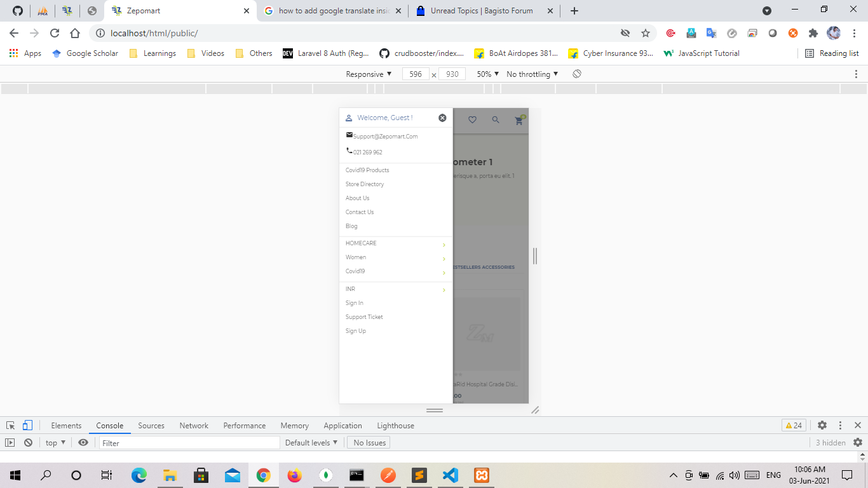Open Covid19 Products menu link

point(367,170)
